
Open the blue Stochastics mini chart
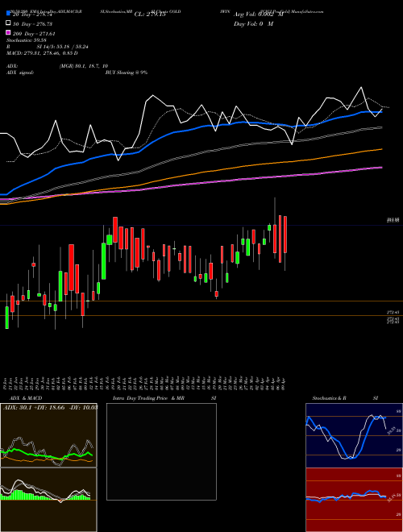(354, 435)
